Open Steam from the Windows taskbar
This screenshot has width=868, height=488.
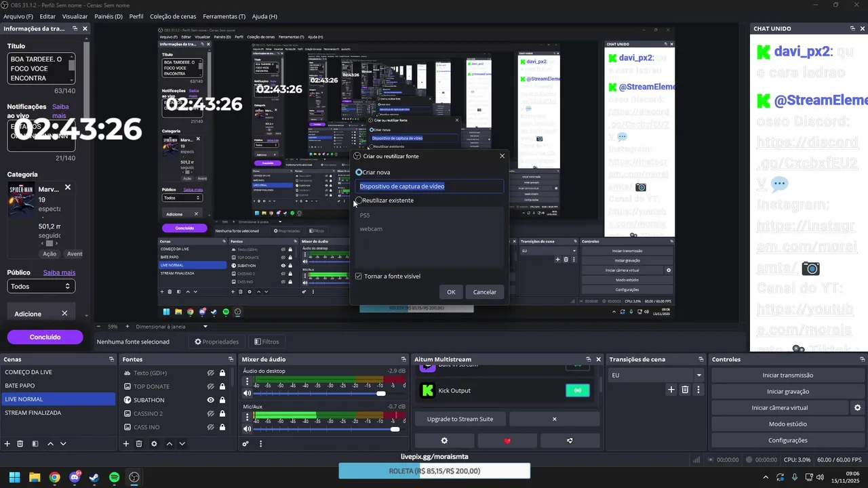[94, 477]
